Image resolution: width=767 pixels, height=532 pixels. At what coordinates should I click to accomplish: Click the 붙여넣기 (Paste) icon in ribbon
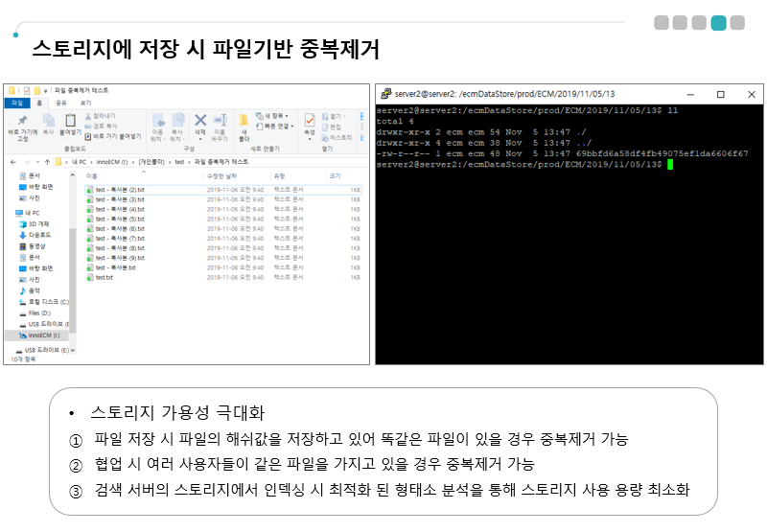(70, 124)
